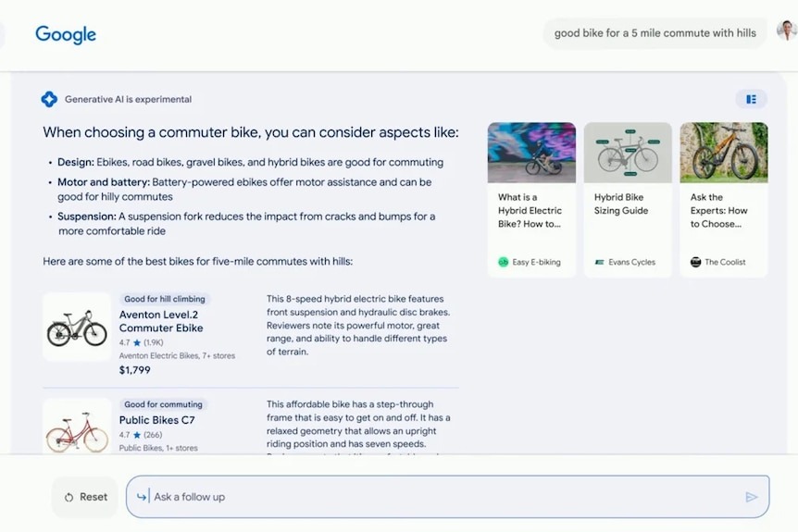
Task: Click the search query box
Action: [x=654, y=33]
